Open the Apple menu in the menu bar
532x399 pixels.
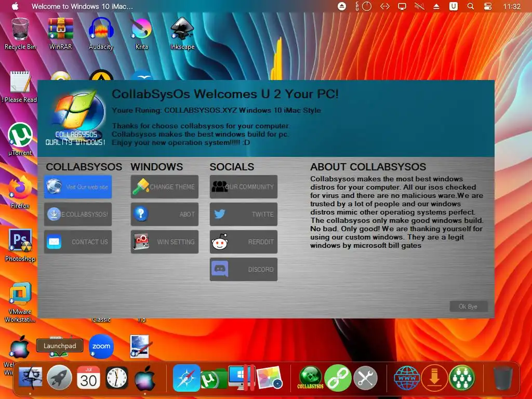tap(15, 6)
